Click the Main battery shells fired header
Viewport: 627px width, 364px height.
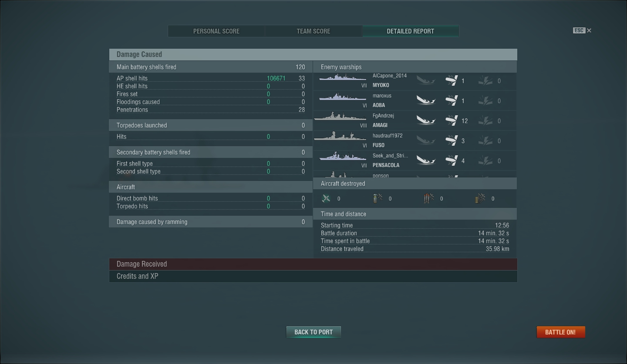(x=211, y=67)
